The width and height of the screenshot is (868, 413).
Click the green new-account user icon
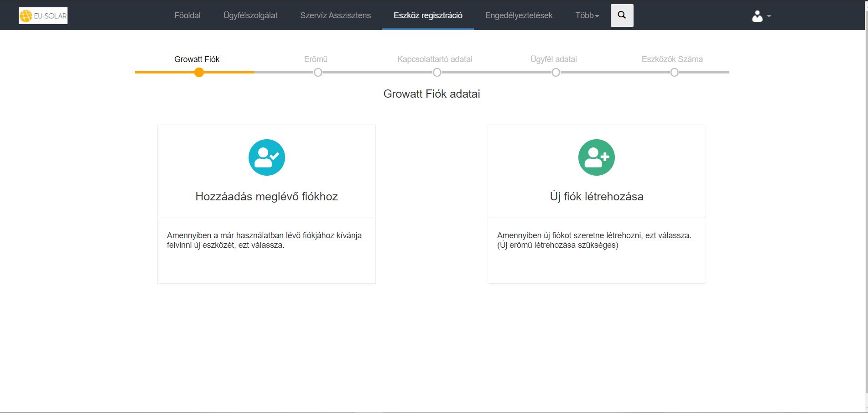click(596, 157)
